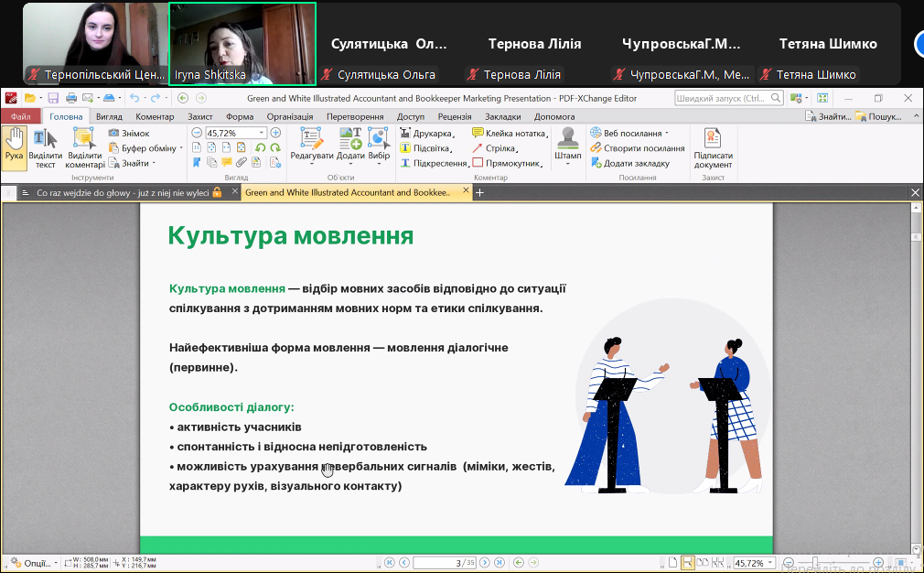Jump to first page button
This screenshot has height=573, width=924.
(390, 563)
